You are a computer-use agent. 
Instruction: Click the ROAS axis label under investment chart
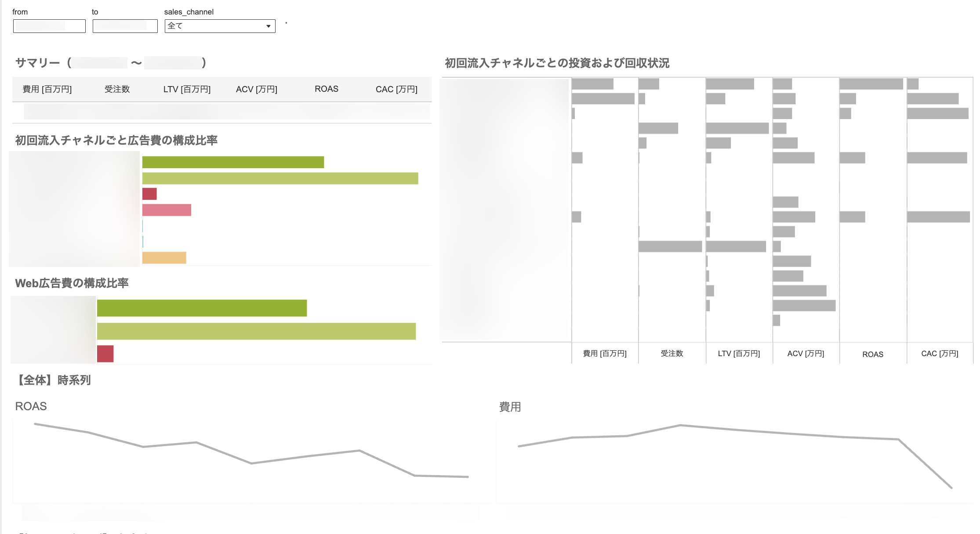point(872,354)
